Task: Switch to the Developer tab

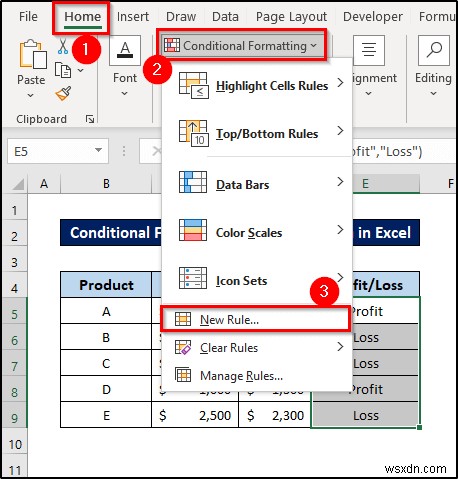Action: tap(373, 17)
